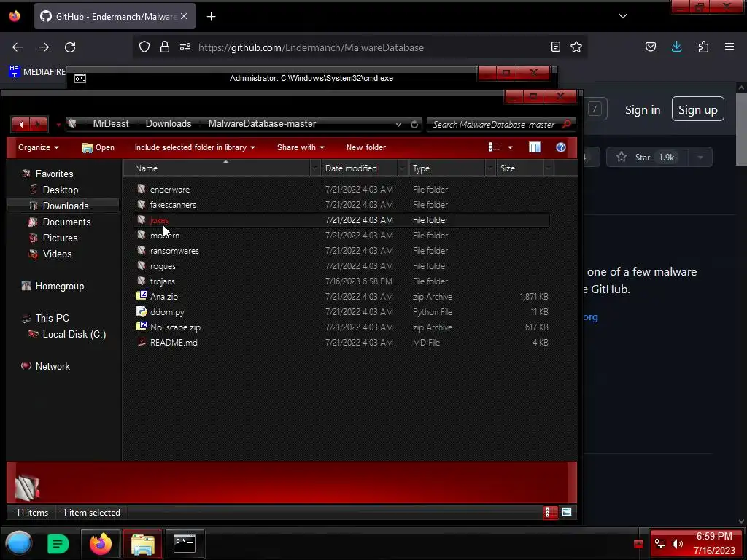Close the GitHub Endermanch tab
747x560 pixels.
tap(184, 16)
